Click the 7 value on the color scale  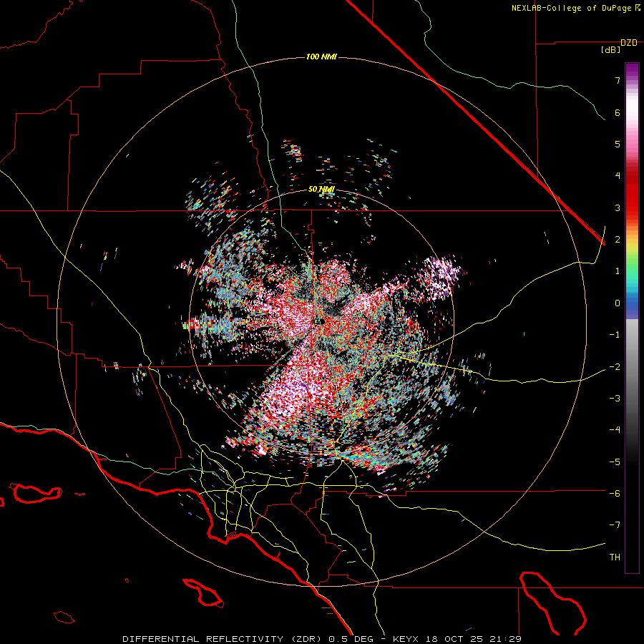point(618,80)
